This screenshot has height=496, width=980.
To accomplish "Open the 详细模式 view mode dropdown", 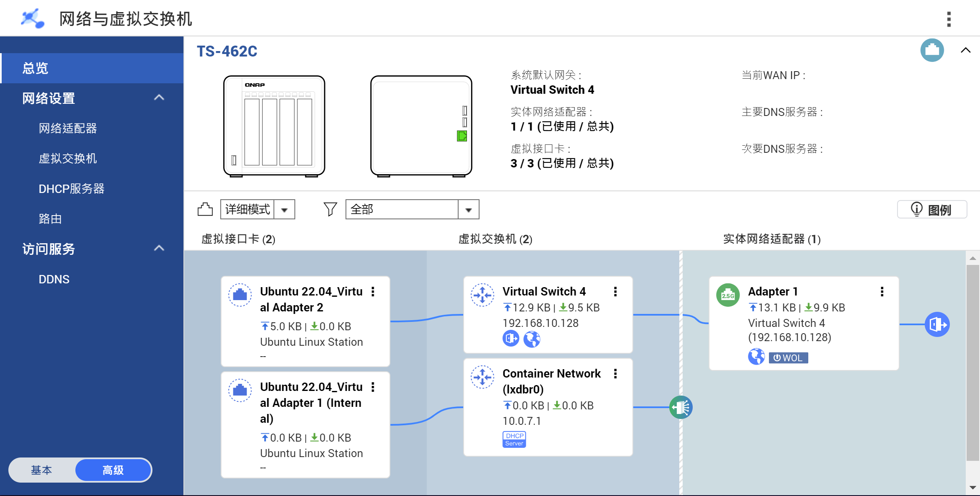I will [258, 209].
